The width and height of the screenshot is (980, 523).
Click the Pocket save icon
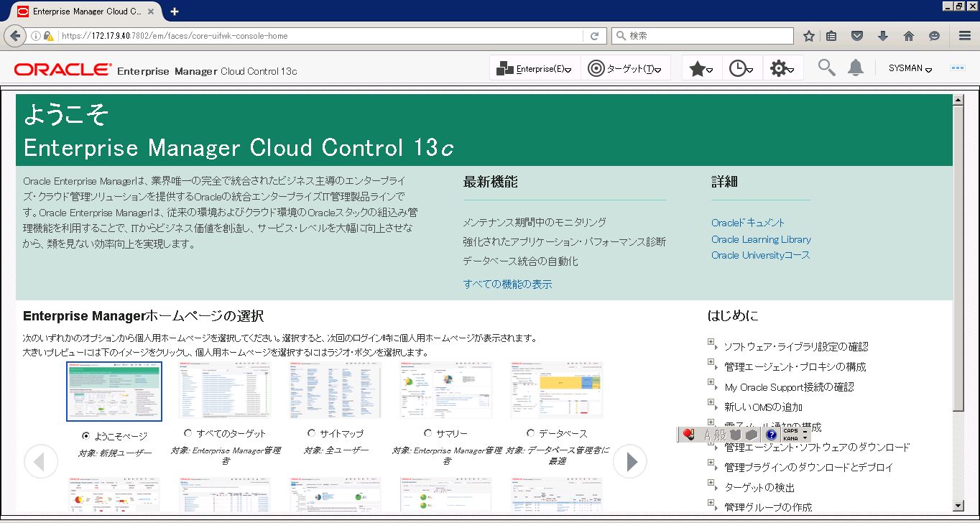857,36
